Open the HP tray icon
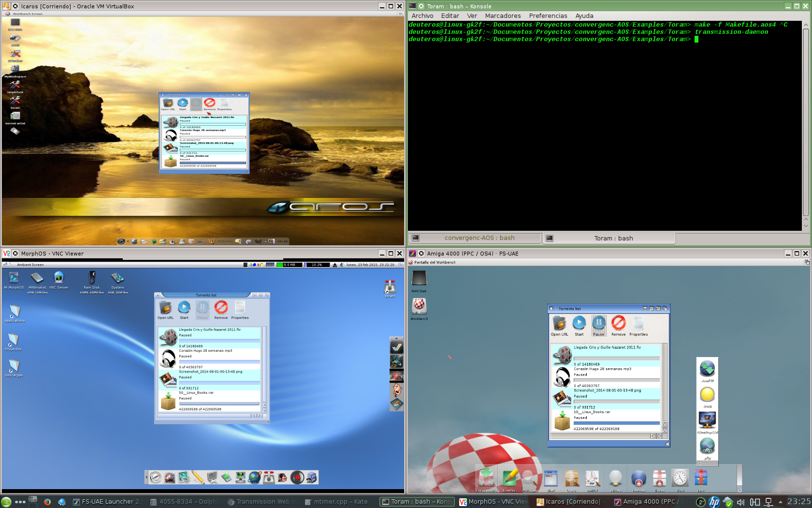Viewport: 812px width, 508px height. tap(714, 502)
